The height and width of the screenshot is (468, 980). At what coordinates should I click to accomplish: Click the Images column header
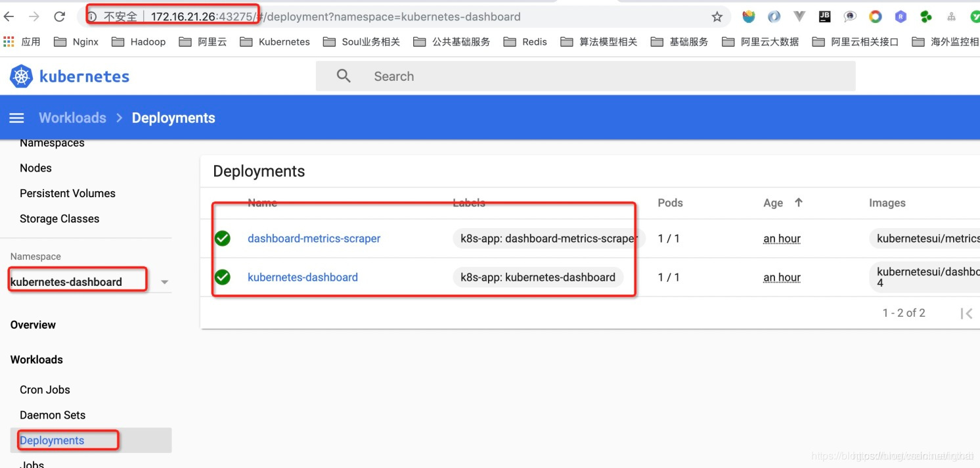887,202
